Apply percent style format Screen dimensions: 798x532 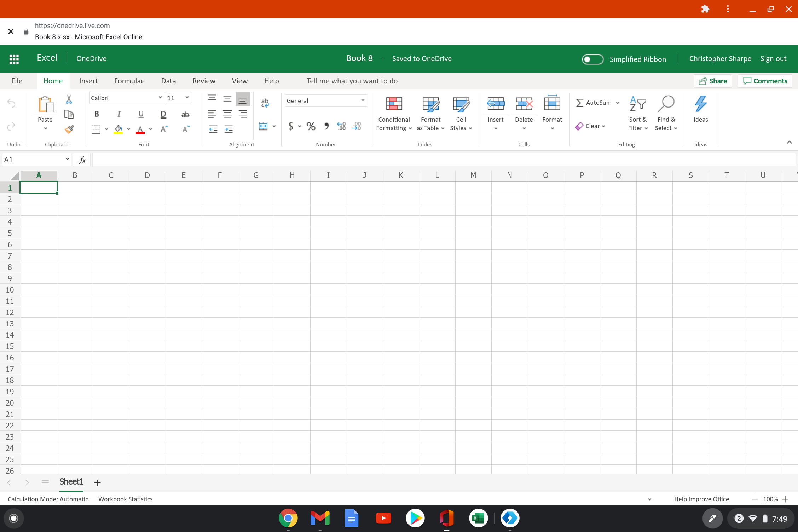coord(311,126)
